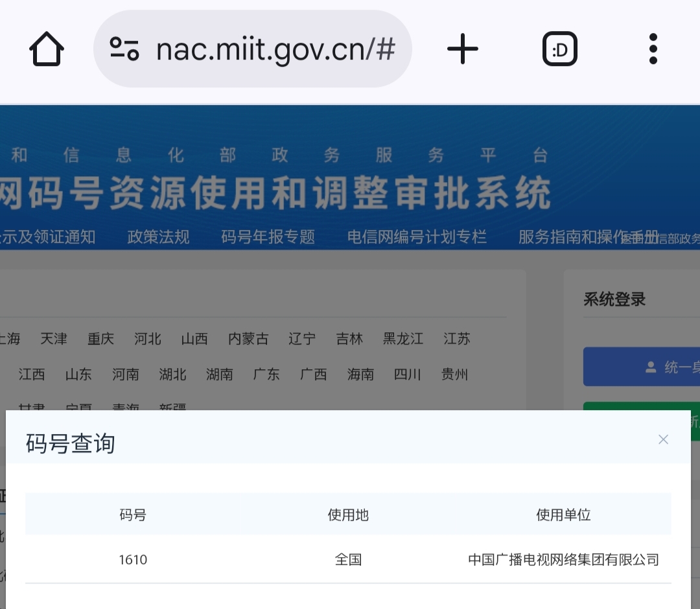
Task: Select 广东 province link
Action: (266, 374)
